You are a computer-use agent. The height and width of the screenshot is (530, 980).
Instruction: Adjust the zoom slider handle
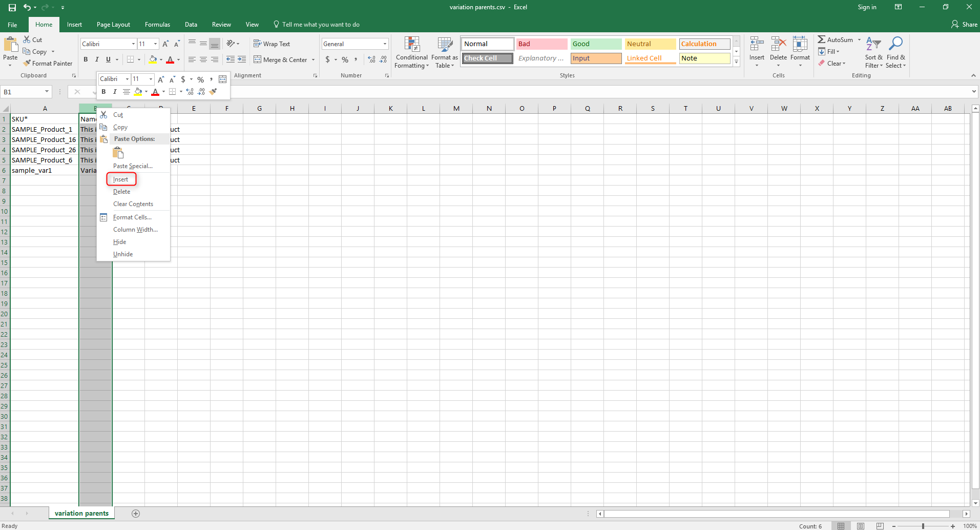pos(923,526)
